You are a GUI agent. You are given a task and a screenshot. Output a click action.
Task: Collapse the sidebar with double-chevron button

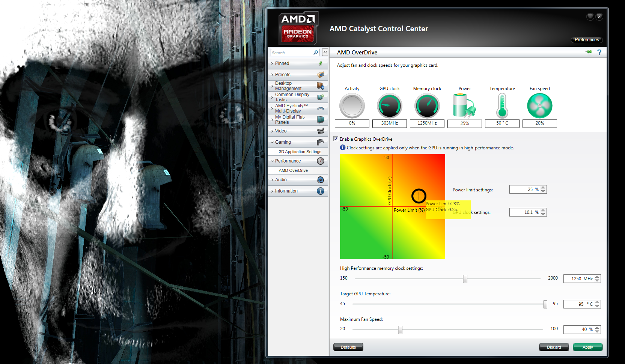325,53
